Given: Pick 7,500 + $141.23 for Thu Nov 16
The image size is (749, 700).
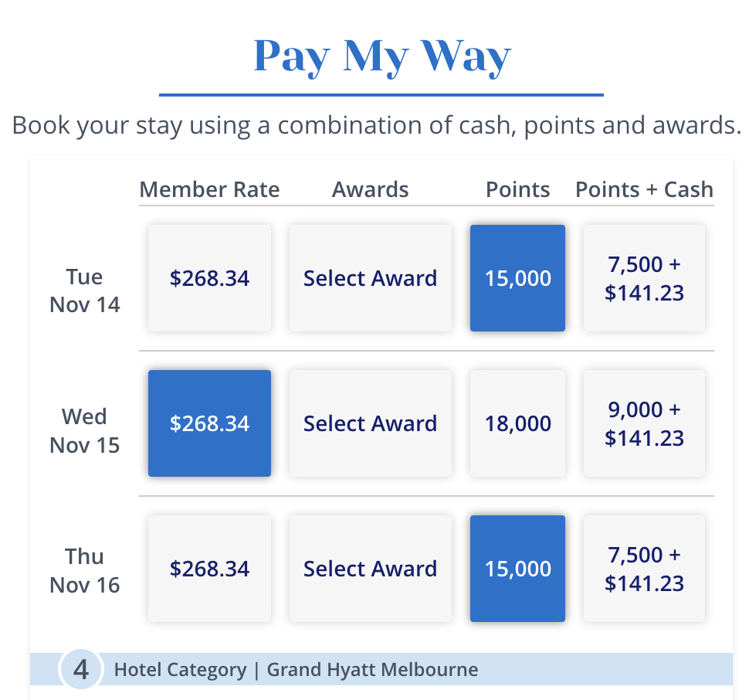Looking at the screenshot, I should 644,569.
